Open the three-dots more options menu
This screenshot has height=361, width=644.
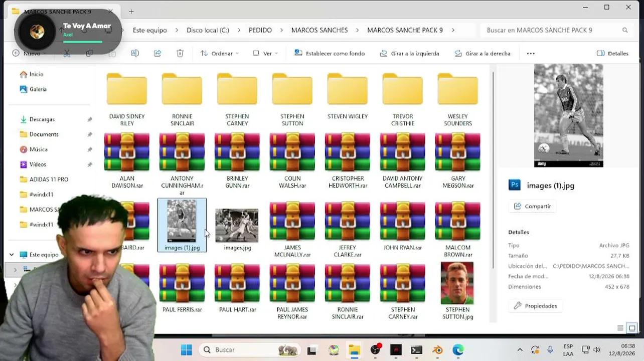tap(531, 53)
